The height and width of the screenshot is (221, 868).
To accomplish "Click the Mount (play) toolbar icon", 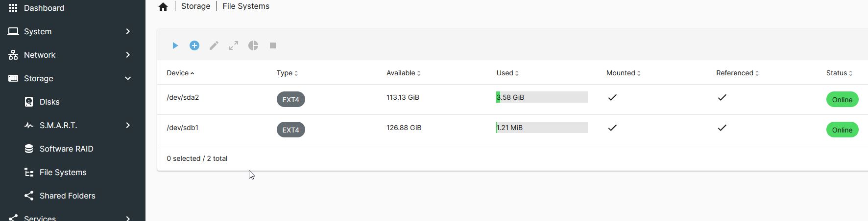I will 175,45.
